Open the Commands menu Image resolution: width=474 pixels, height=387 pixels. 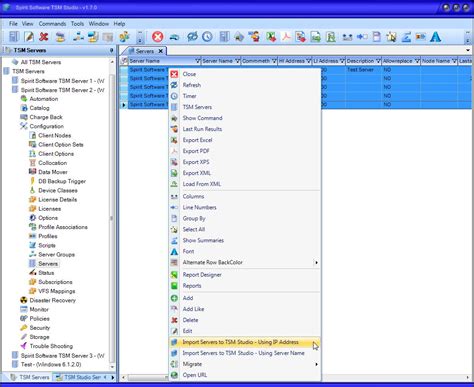[52, 24]
